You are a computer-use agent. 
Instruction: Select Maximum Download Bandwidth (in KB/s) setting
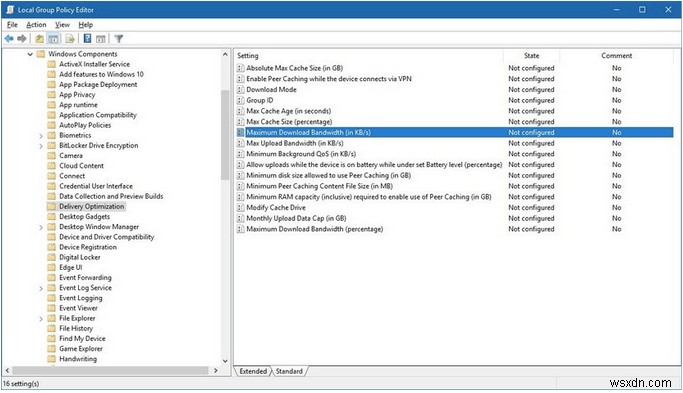point(454,132)
